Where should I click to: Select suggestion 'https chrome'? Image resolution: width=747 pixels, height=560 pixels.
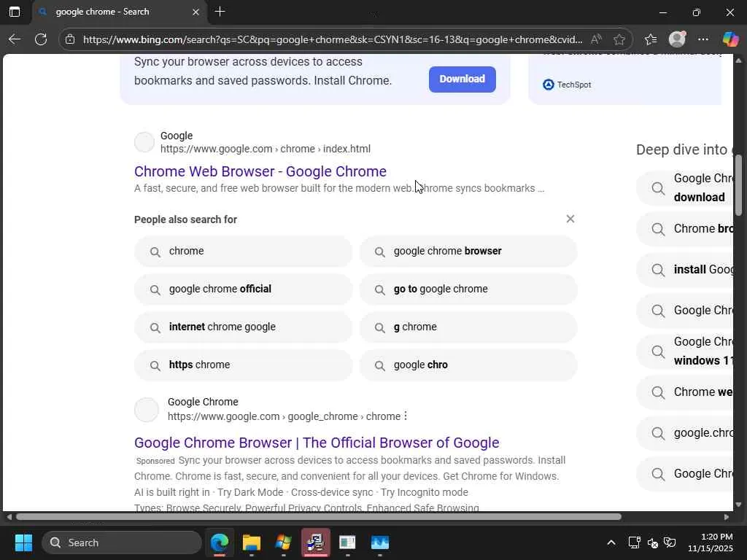coord(243,365)
